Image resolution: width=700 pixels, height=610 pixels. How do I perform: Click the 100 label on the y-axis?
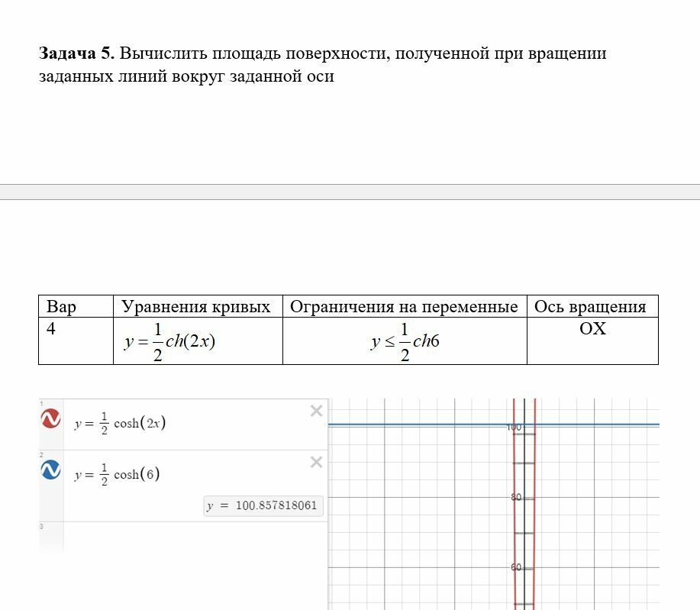point(515,428)
